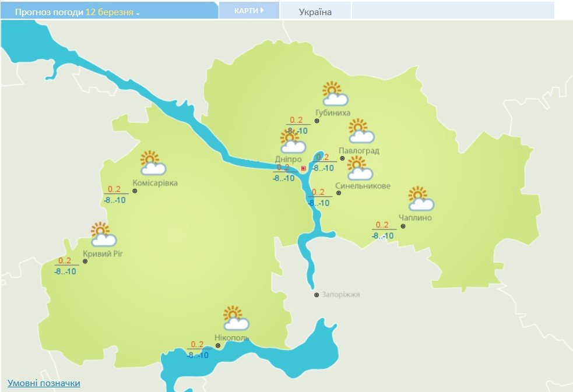Click the weather icon above Комісарівка

[153, 164]
